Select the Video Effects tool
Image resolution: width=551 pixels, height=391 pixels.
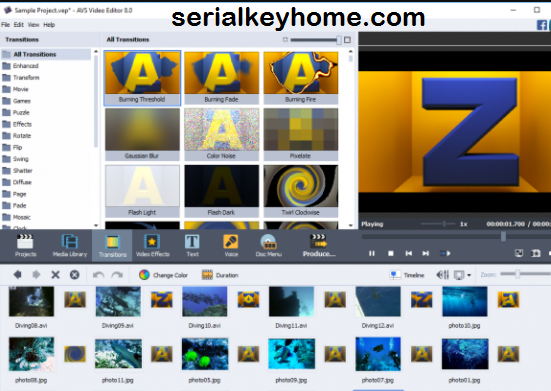(x=153, y=246)
